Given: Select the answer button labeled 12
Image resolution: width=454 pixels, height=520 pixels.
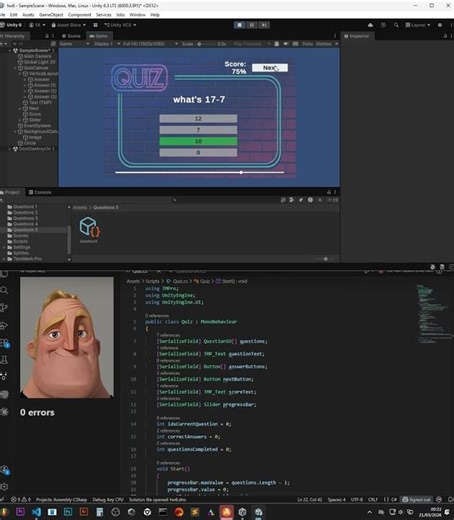Looking at the screenshot, I should 198,119.
